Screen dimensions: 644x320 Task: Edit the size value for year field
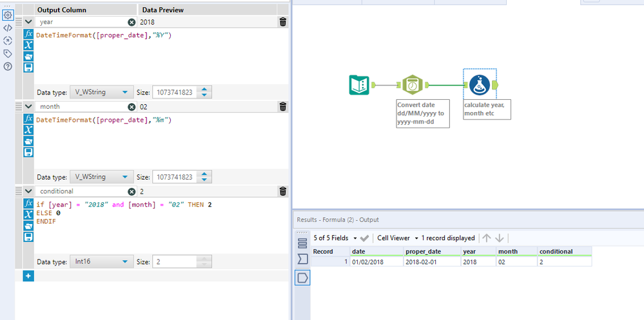point(175,92)
